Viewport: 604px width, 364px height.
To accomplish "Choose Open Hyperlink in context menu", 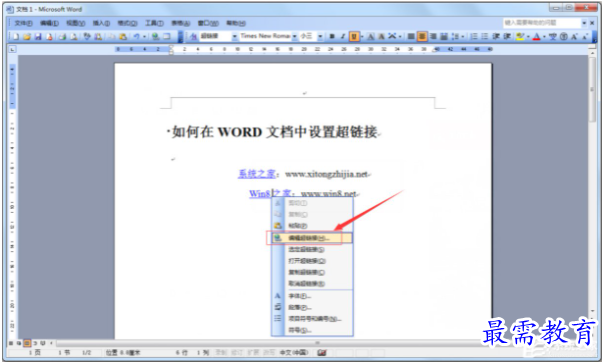I will click(312, 261).
